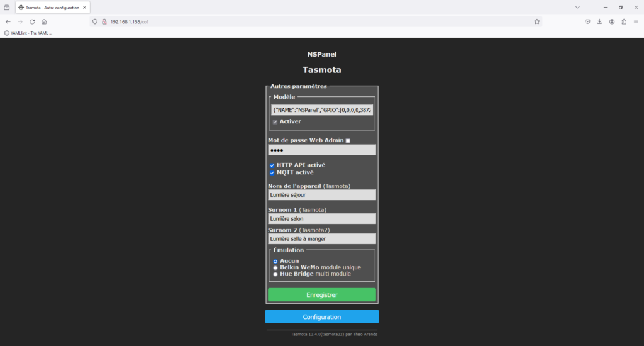Open the recent browsing view icon
Image resolution: width=644 pixels, height=346 pixels.
pyautogui.click(x=6, y=8)
